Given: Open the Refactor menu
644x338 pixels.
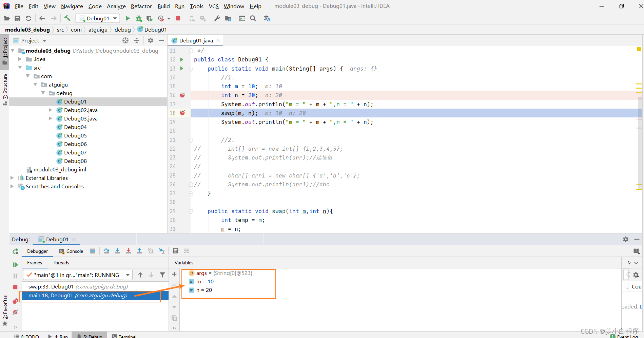Looking at the screenshot, I should click(x=141, y=6).
